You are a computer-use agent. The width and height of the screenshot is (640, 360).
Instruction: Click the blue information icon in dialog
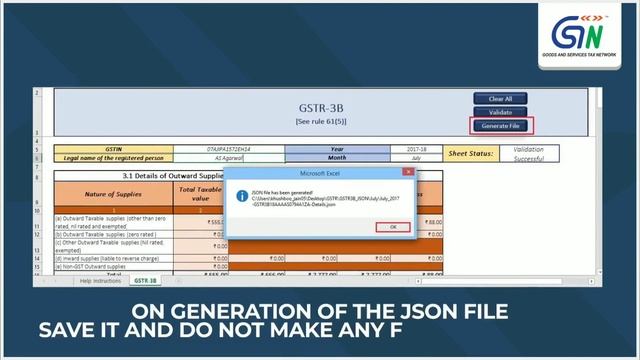[x=242, y=196]
